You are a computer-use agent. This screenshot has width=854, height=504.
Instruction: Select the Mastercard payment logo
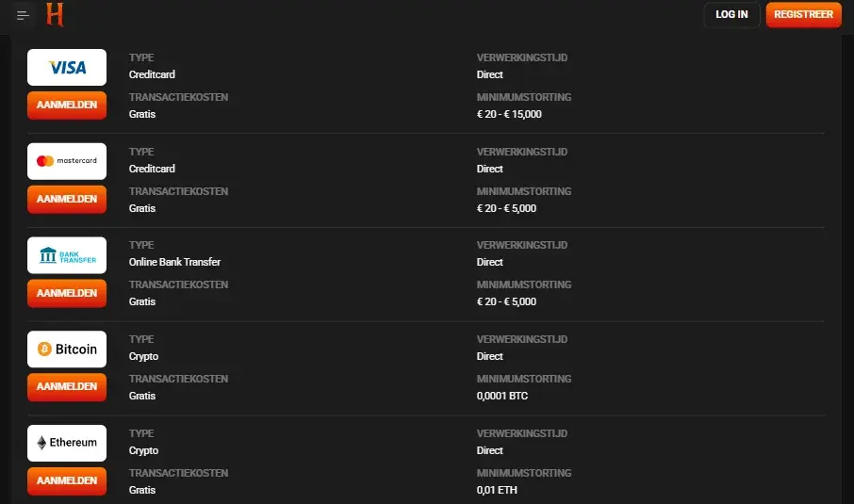67,161
